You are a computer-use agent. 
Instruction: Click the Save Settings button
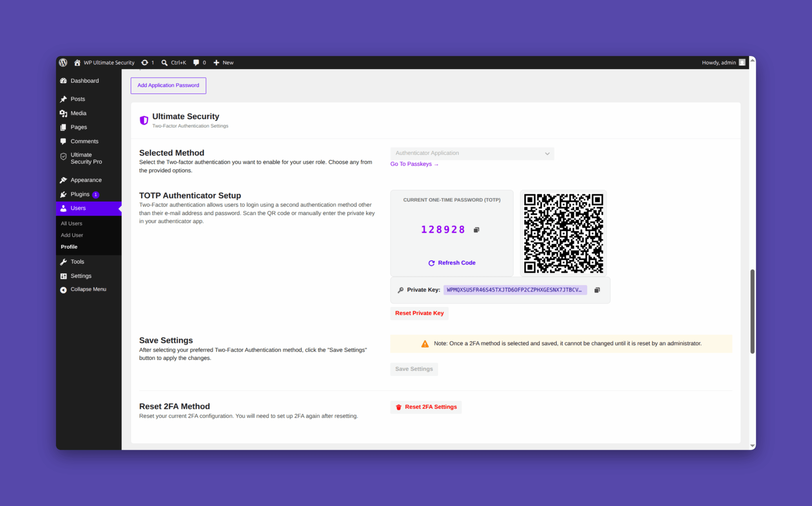414,369
